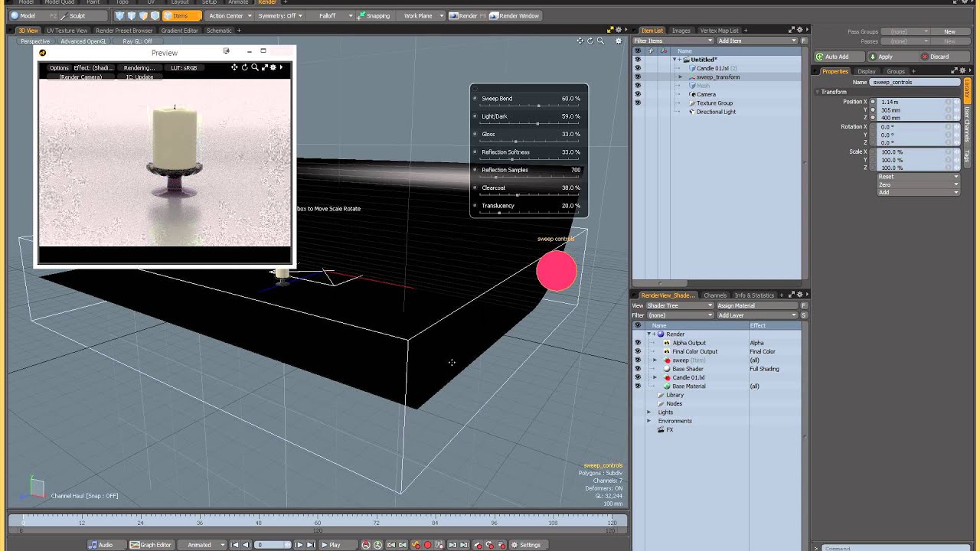The width and height of the screenshot is (980, 551).
Task: Open the Vertex Map List tab
Action: (719, 31)
